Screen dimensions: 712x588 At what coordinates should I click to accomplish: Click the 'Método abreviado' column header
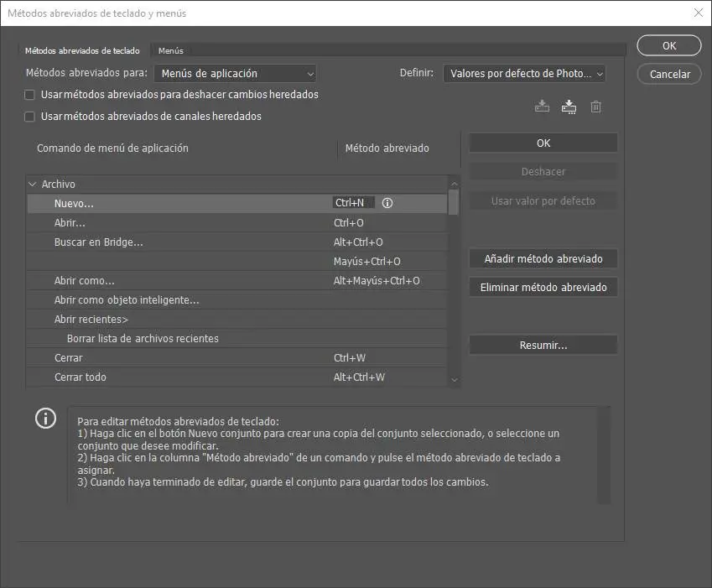click(387, 148)
